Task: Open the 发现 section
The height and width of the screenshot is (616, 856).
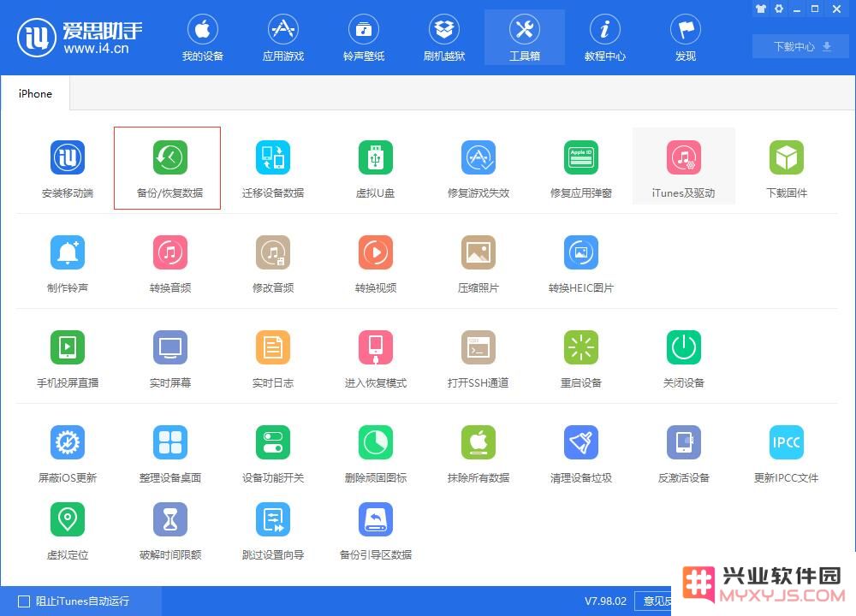Action: (x=686, y=37)
